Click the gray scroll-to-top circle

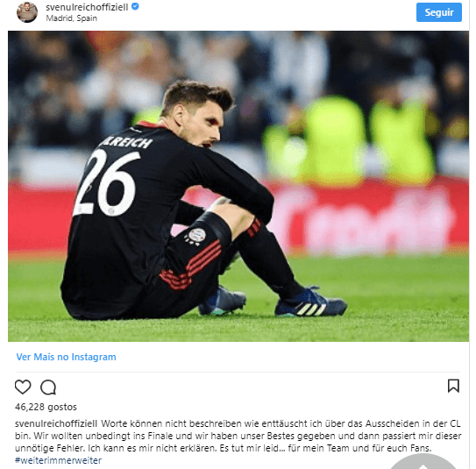pyautogui.click(x=423, y=461)
